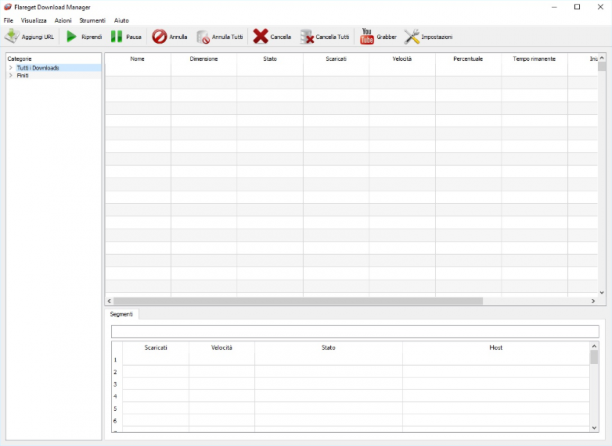Open the Azioni menu
The width and height of the screenshot is (612, 446).
coord(63,20)
